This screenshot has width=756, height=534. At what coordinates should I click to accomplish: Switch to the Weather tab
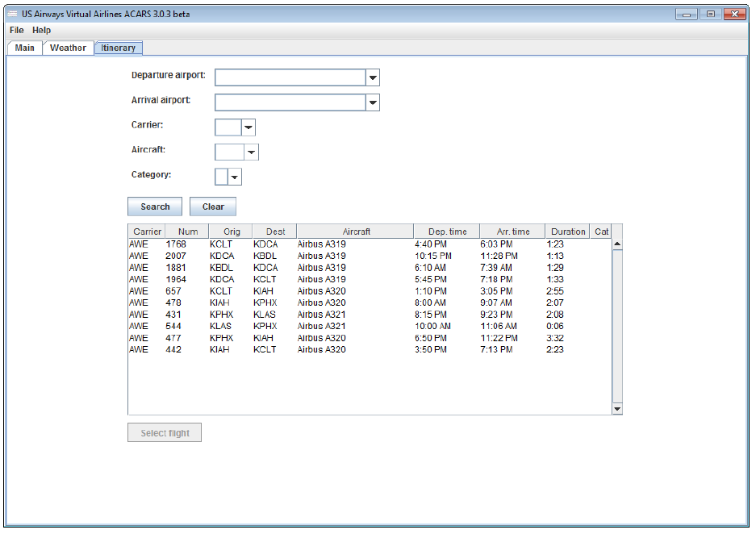coord(68,48)
